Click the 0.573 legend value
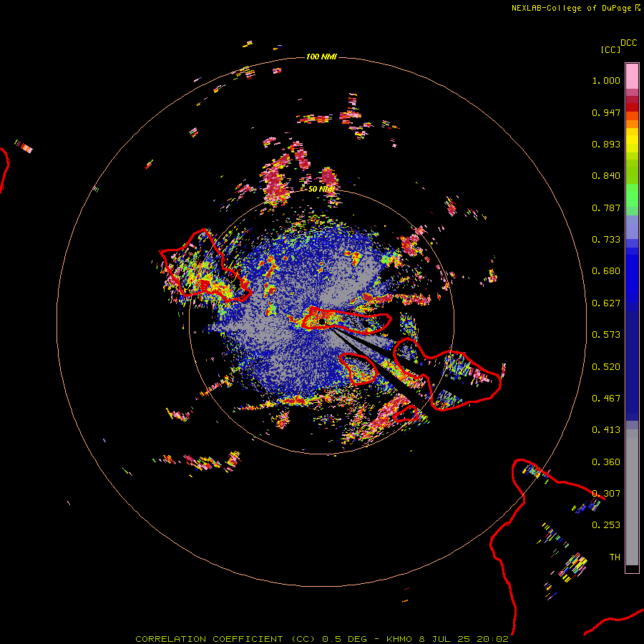The height and width of the screenshot is (644, 644). (x=606, y=335)
